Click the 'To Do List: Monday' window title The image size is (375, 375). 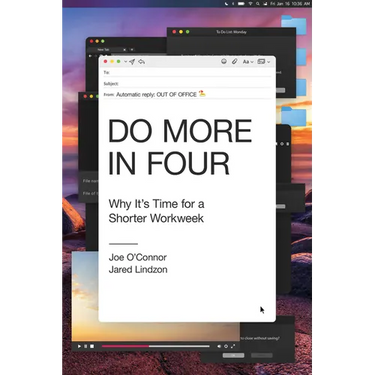[231, 32]
